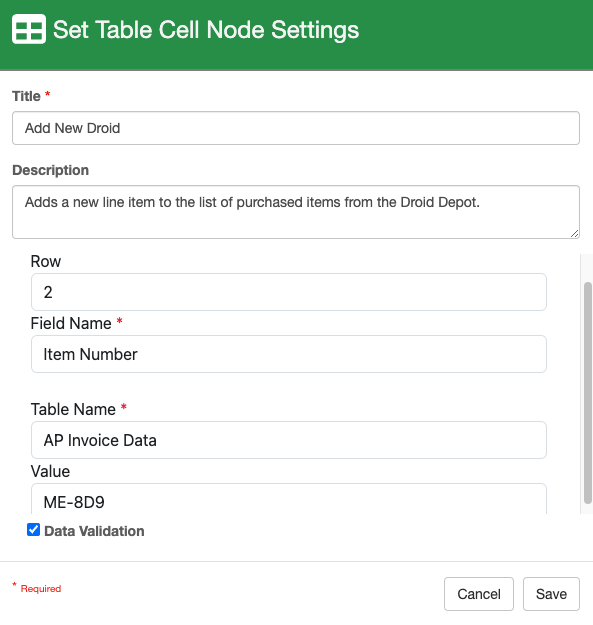The image size is (593, 625).
Task: Save the node settings
Action: coord(551,594)
